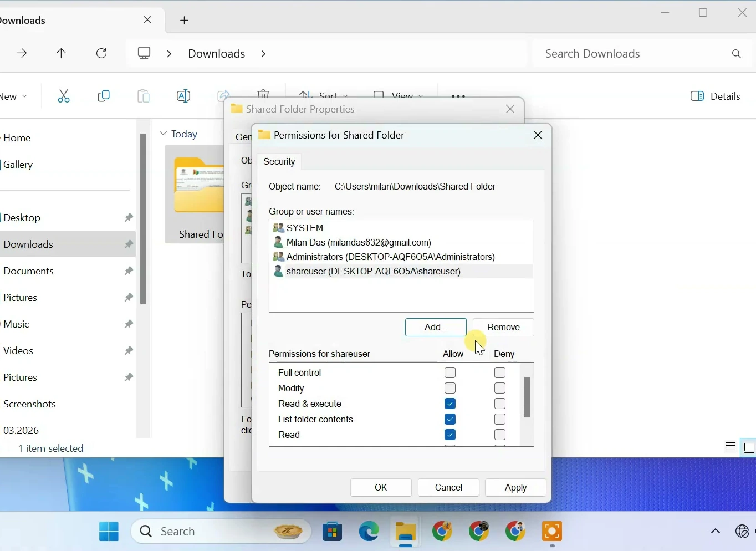
Task: Open File Explorer taskbar icon
Action: [406, 532]
